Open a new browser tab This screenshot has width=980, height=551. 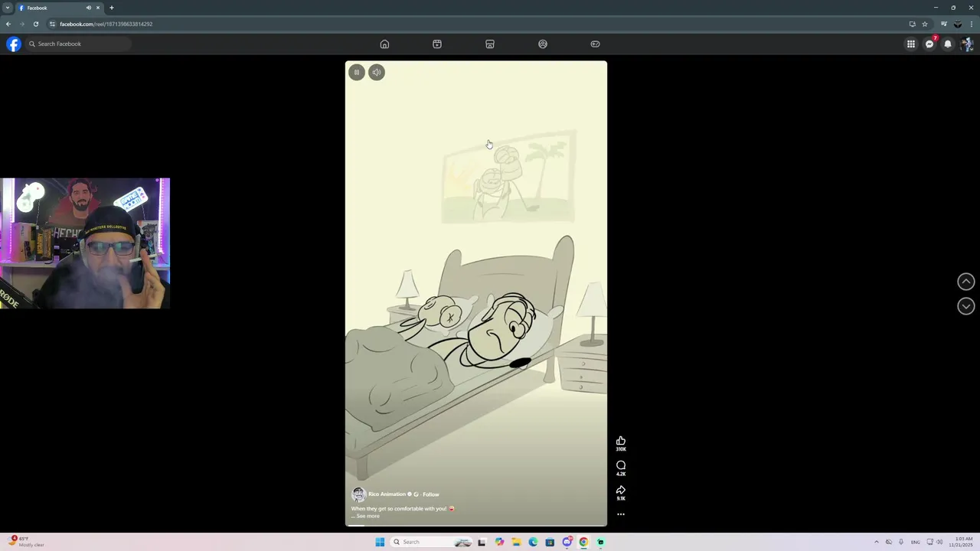(112, 8)
